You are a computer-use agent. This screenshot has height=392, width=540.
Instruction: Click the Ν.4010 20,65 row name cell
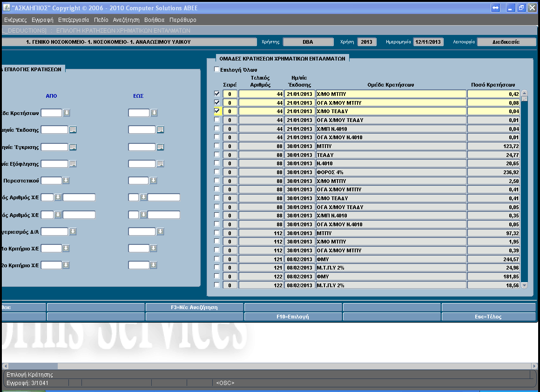click(x=391, y=163)
